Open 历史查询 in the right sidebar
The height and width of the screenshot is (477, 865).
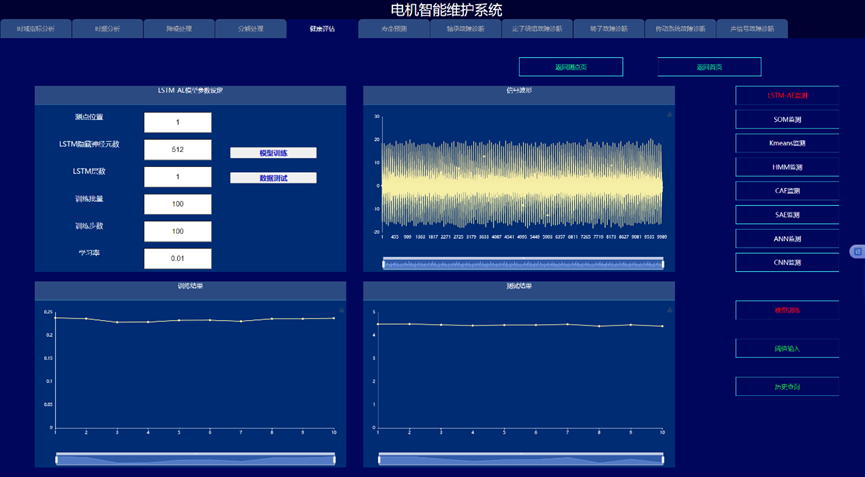pos(786,386)
